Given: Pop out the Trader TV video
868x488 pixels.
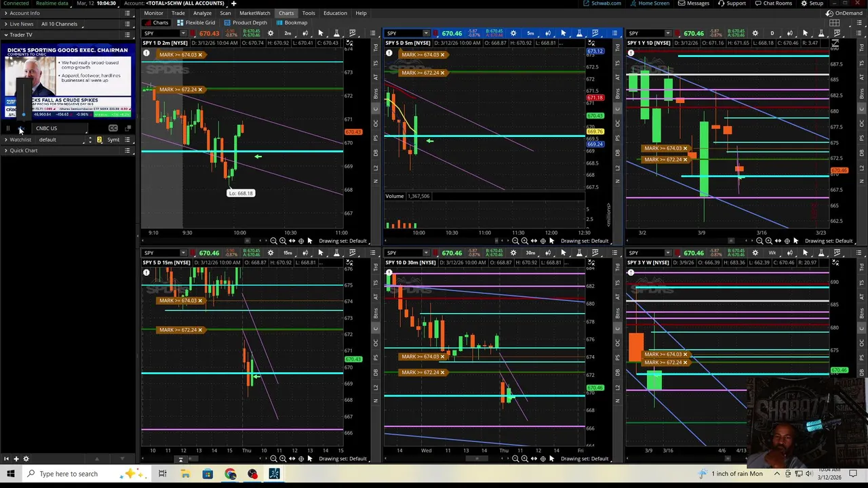Looking at the screenshot, I should [127, 128].
